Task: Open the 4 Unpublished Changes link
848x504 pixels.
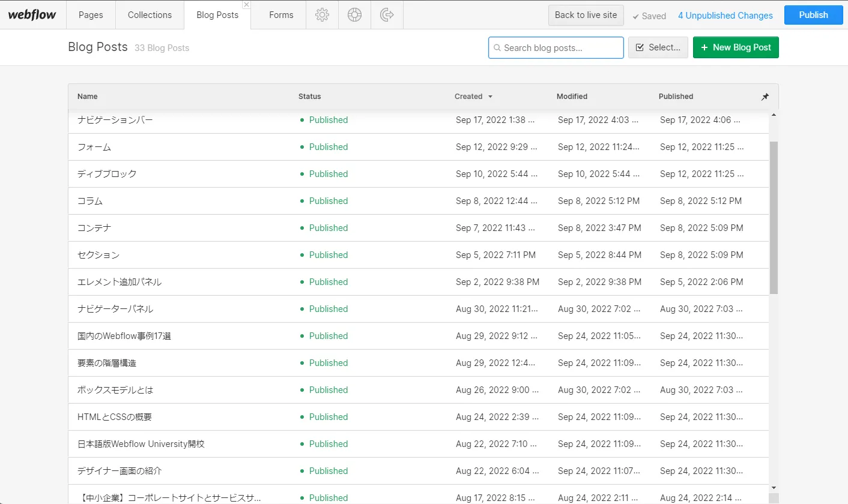Action: pos(725,16)
